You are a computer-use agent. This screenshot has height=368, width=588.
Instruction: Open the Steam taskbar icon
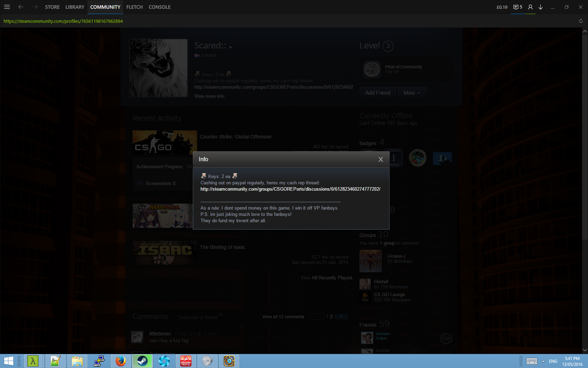click(x=142, y=361)
